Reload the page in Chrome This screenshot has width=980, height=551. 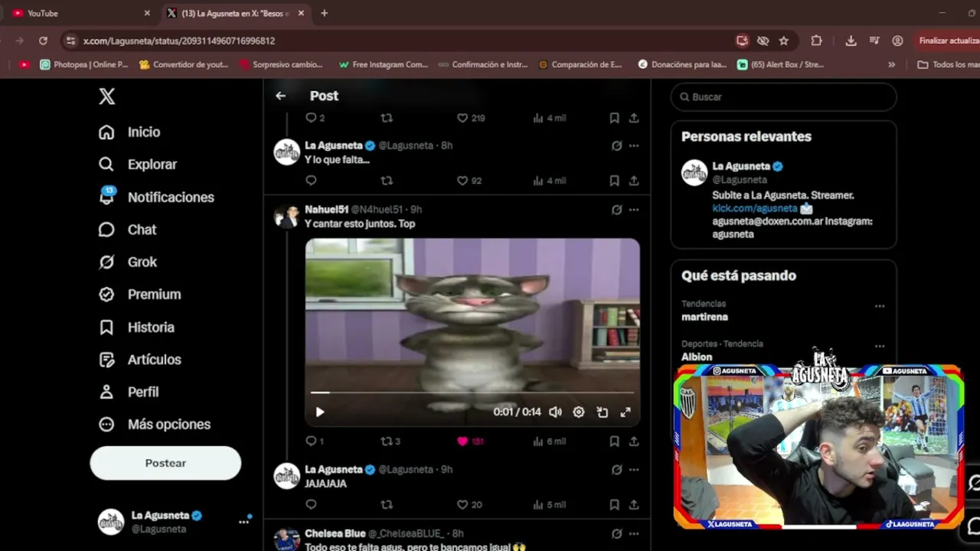43,41
